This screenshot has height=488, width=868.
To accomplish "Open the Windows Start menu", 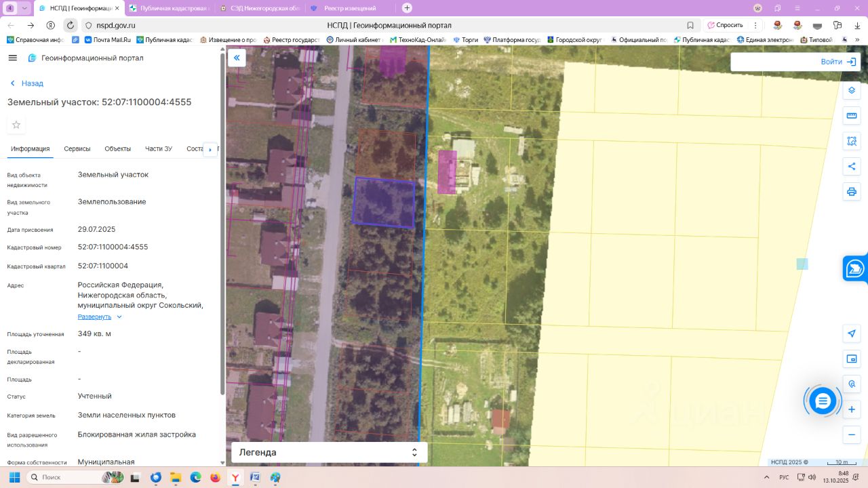I will 14,477.
